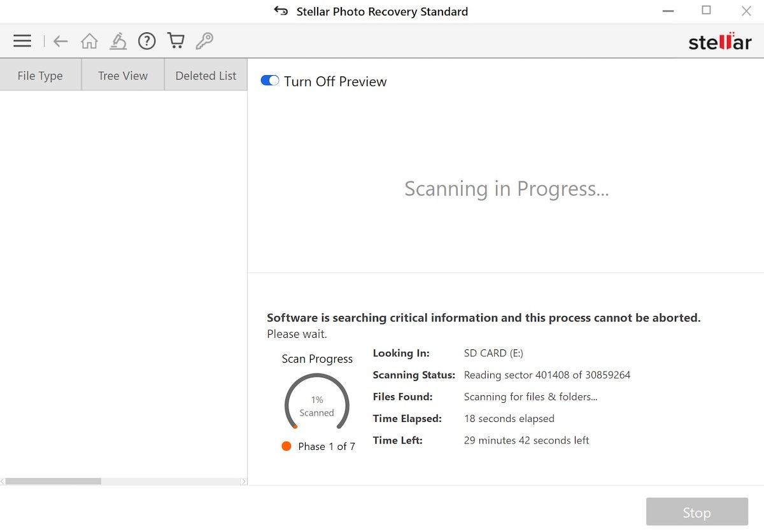Click the "Phase 1 of 7" label
This screenshot has height=532, width=764.
coord(327,446)
